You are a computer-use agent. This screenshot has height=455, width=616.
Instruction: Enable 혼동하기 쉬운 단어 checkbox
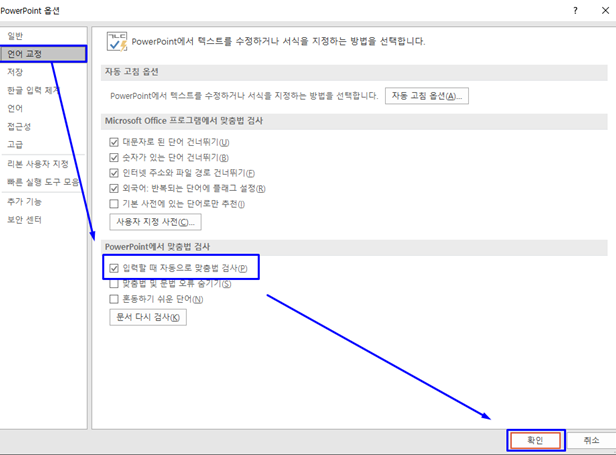coord(114,299)
